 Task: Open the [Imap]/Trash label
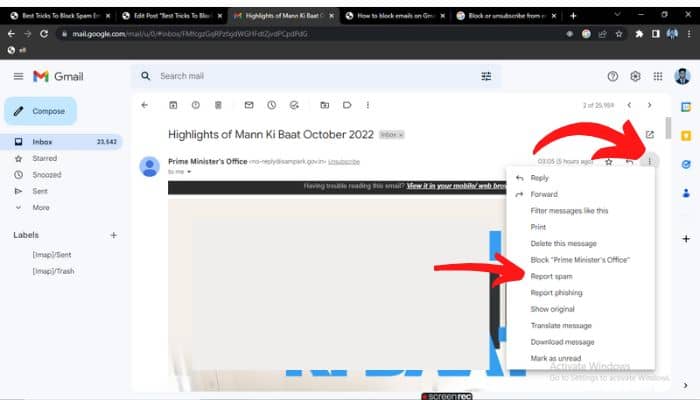click(x=53, y=271)
